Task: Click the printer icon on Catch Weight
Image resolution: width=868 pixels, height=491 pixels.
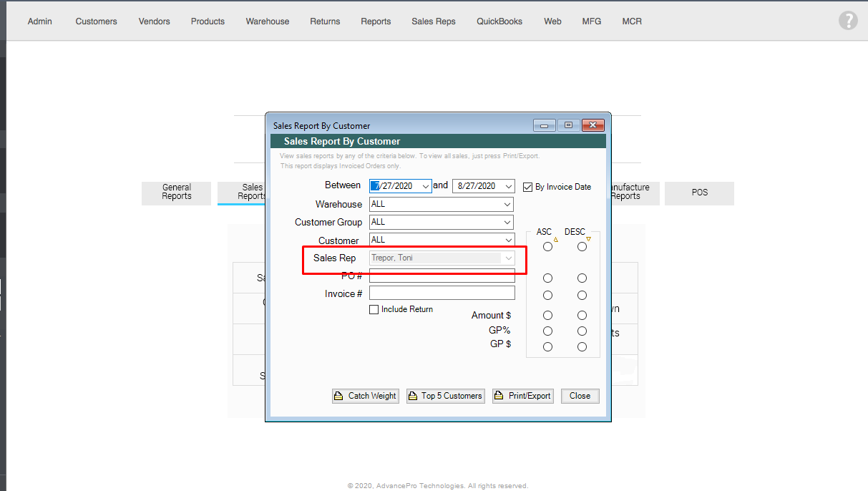Action: (x=340, y=397)
